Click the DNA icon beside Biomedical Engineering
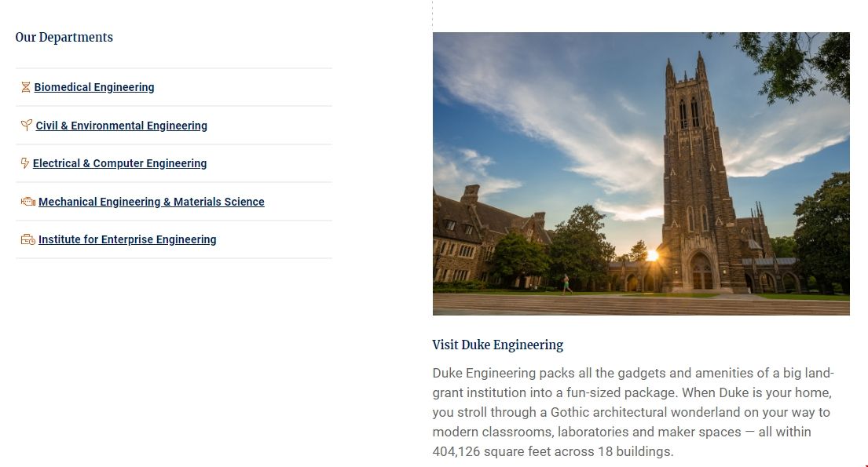 pyautogui.click(x=25, y=87)
